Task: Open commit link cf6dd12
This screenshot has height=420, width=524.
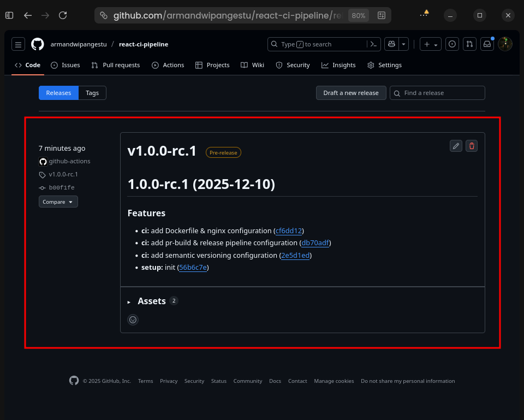Action: click(x=289, y=230)
